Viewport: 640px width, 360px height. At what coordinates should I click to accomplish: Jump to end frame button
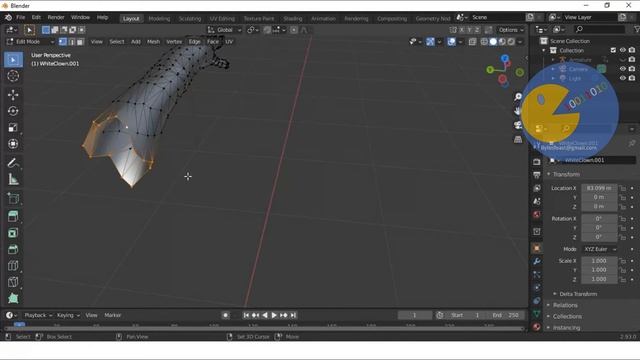pos(293,315)
